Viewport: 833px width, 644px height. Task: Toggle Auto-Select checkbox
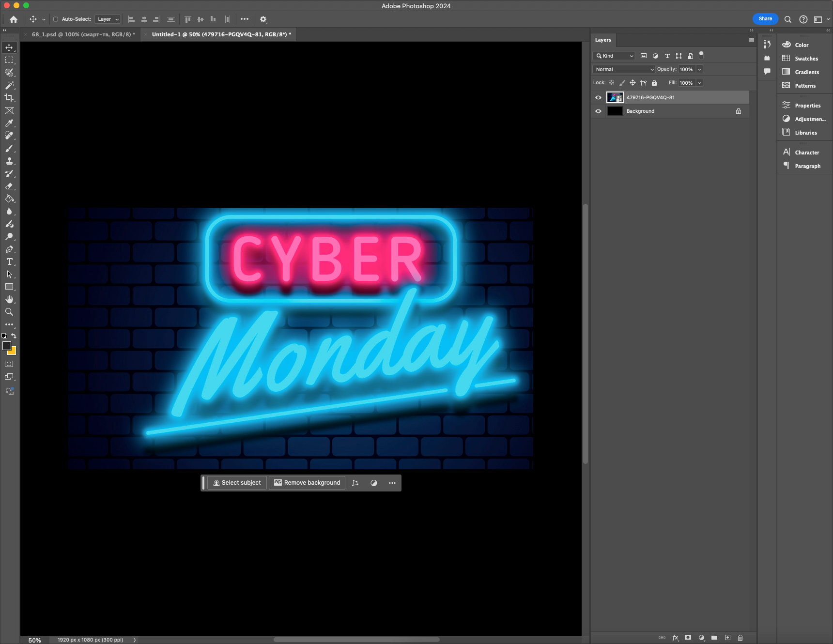56,19
